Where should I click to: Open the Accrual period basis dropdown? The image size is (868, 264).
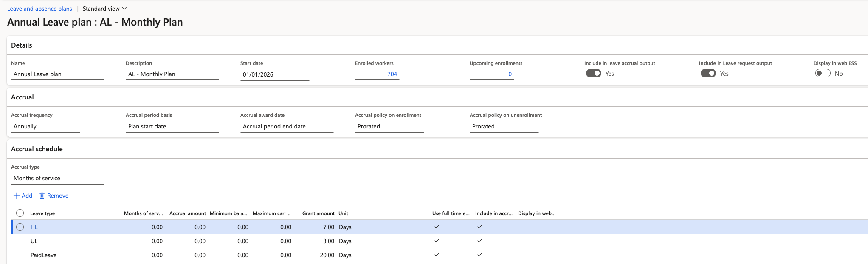[172, 126]
